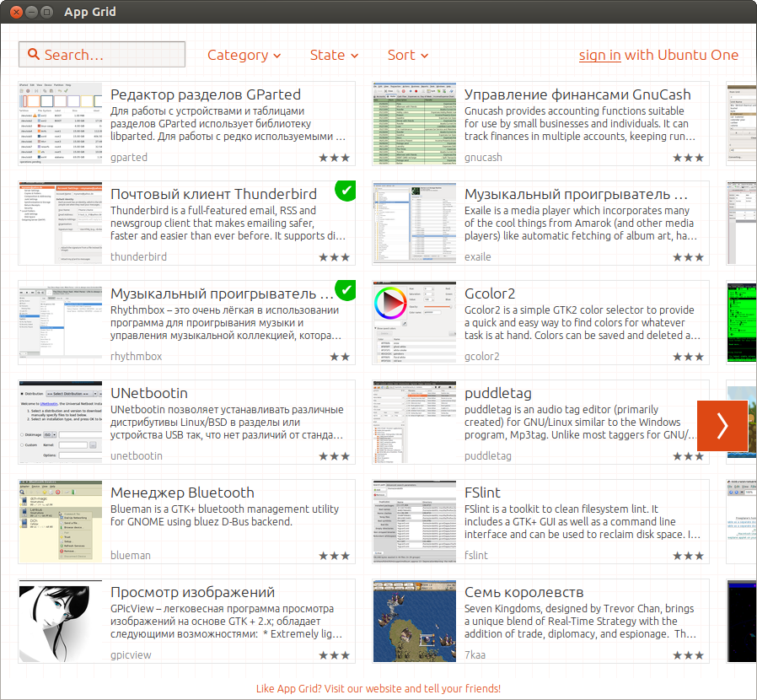Go to the next page with the orange arrow
Image resolution: width=757 pixels, height=700 pixels.
[722, 426]
